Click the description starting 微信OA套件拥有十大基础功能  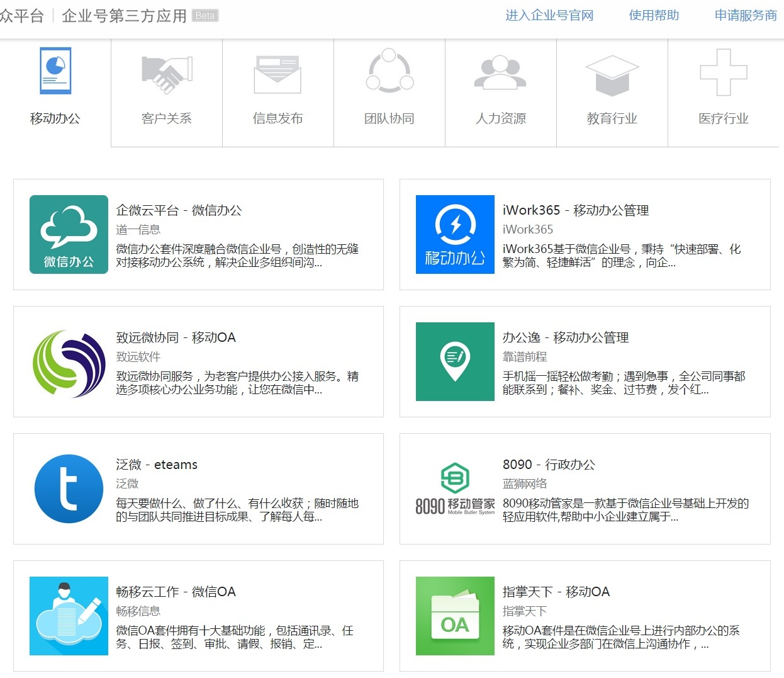tap(235, 637)
